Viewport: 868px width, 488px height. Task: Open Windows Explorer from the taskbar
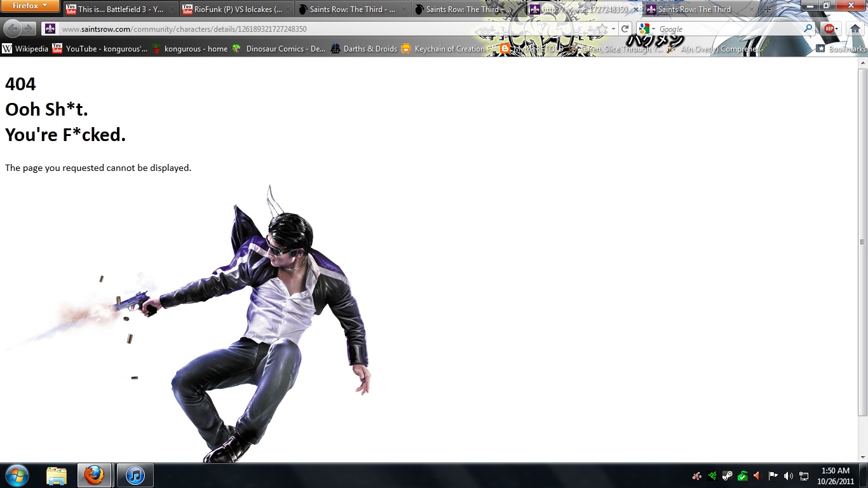point(57,475)
